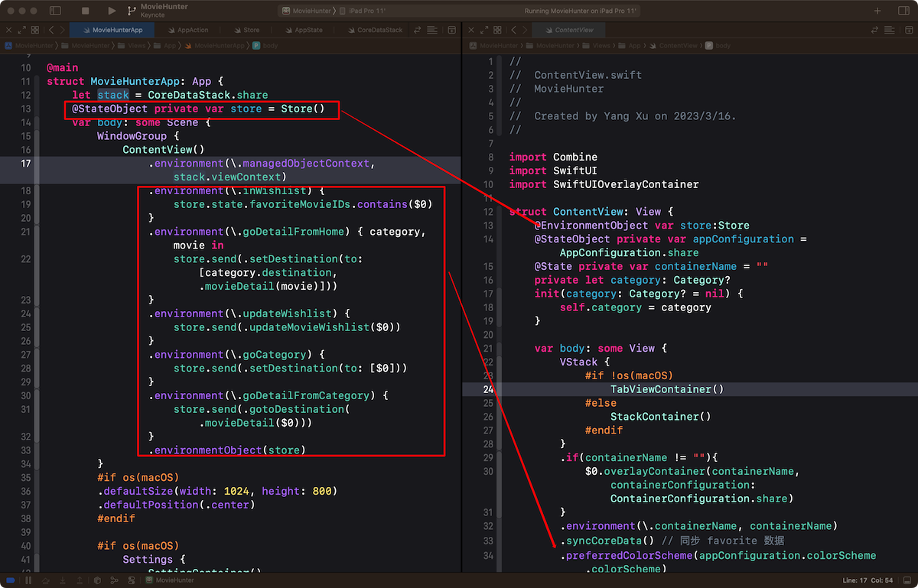Image resolution: width=918 pixels, height=588 pixels.
Task: Expand the right editor to full size
Action: coord(483,30)
